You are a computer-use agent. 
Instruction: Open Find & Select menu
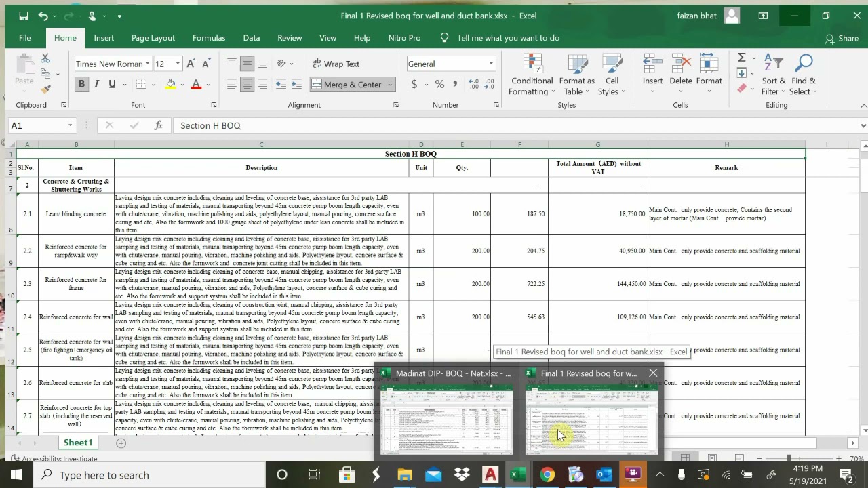[x=804, y=75]
